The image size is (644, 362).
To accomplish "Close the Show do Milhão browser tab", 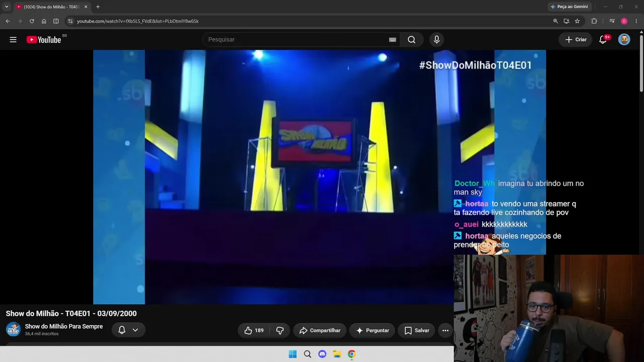I will 86,7.
